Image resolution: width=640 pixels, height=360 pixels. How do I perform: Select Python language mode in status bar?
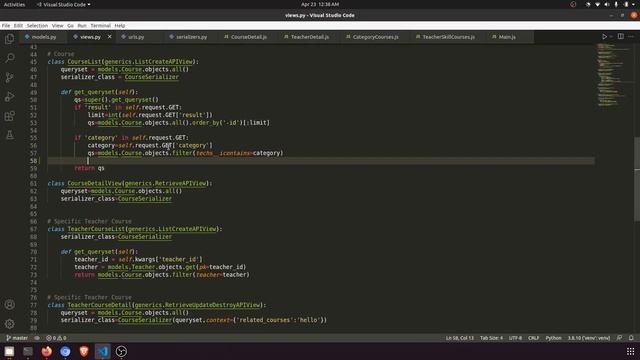click(x=553, y=338)
